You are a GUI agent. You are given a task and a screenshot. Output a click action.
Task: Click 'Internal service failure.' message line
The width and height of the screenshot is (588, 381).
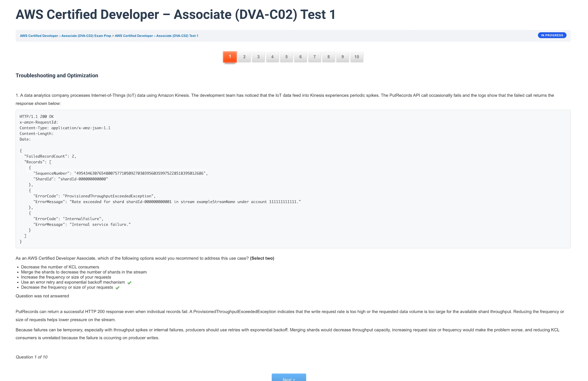(82, 224)
